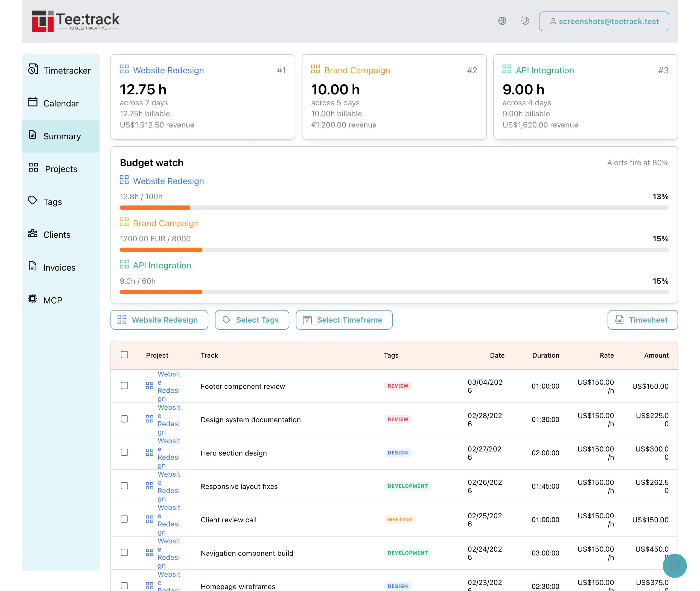
Task: Open the chat support bubble
Action: click(x=675, y=566)
